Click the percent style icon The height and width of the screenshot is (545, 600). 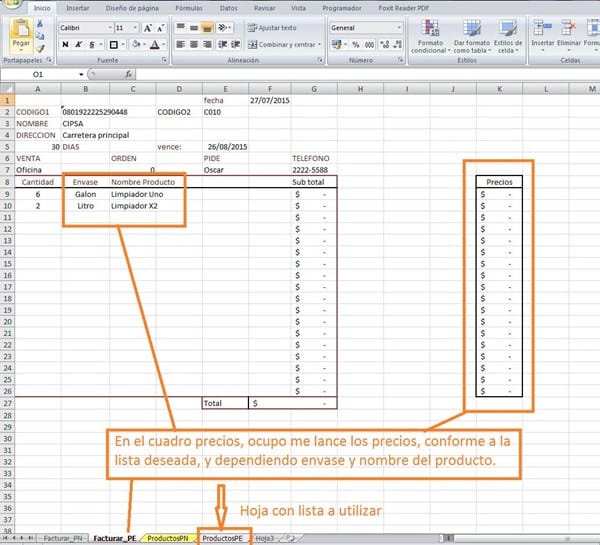[355, 45]
